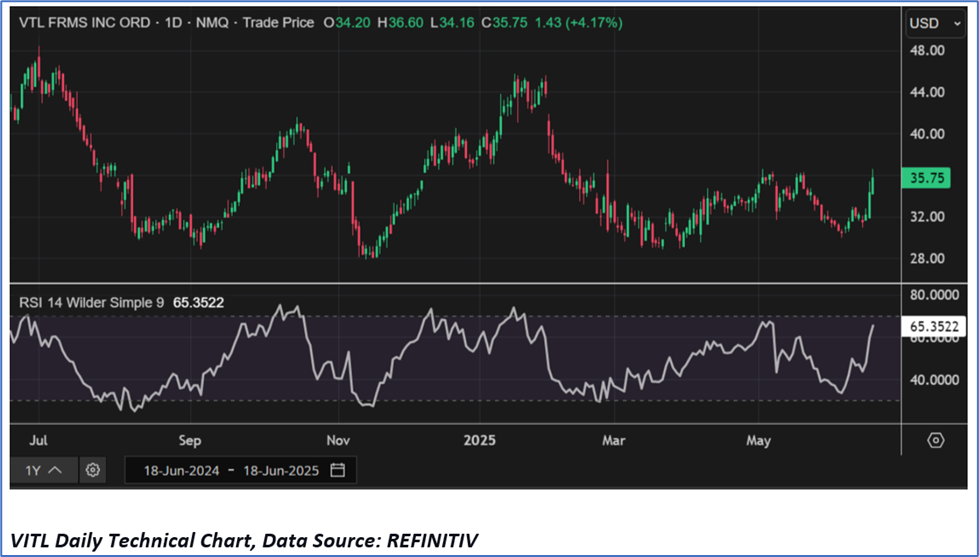Select the 18-Jun-2025 end date field

[x=279, y=470]
